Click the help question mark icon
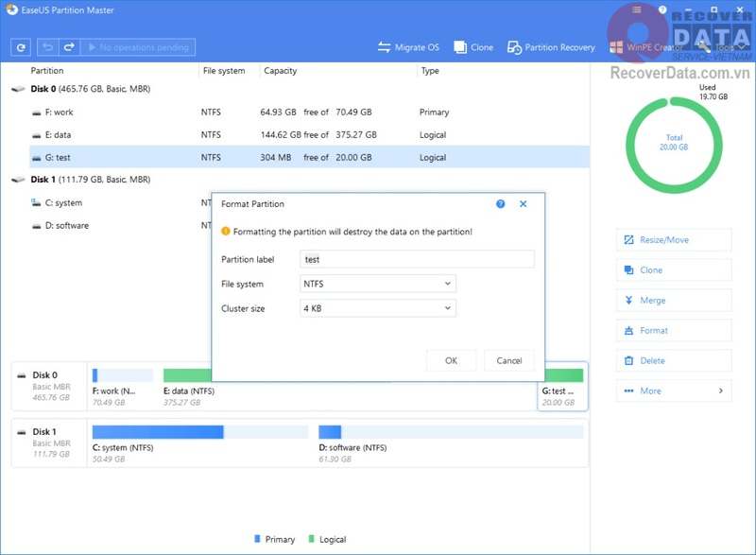 click(x=501, y=203)
